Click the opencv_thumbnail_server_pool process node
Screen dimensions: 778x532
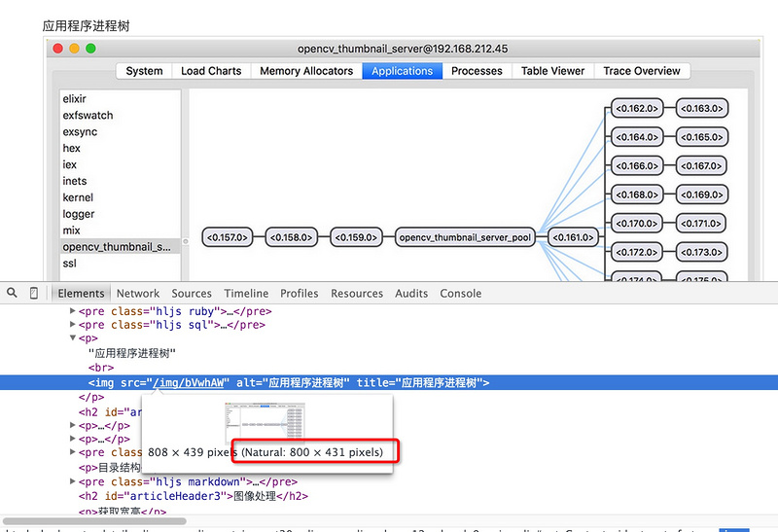[x=466, y=236]
